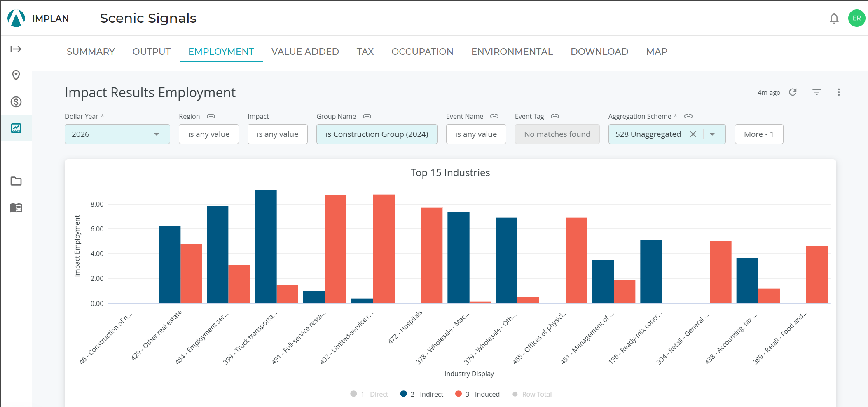Click the link icon beside Region

[x=211, y=116]
